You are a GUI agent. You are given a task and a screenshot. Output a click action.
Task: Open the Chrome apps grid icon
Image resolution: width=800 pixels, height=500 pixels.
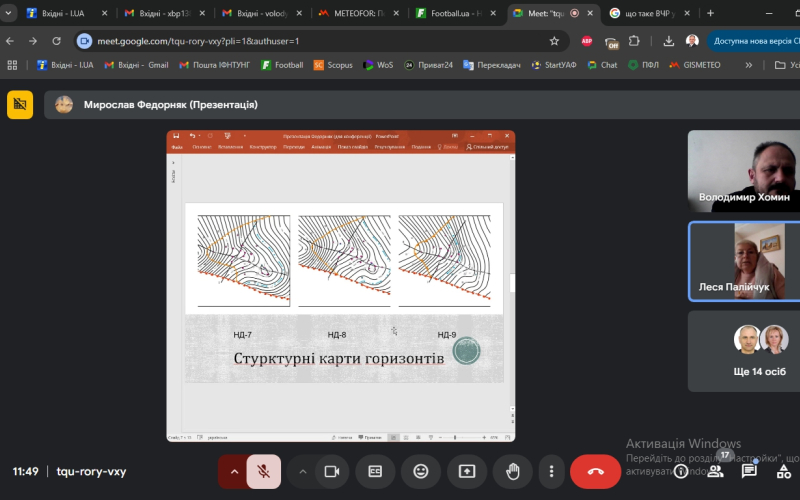click(12, 65)
